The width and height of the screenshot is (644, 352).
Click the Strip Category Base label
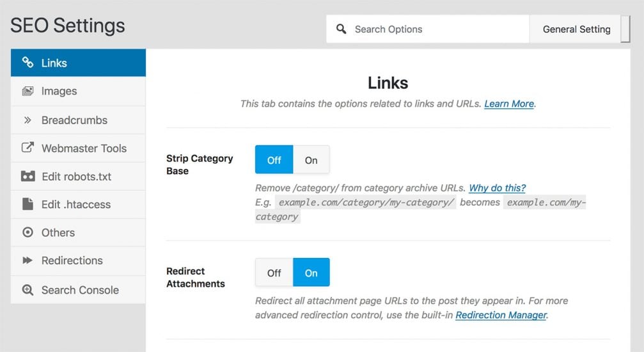[x=200, y=164]
